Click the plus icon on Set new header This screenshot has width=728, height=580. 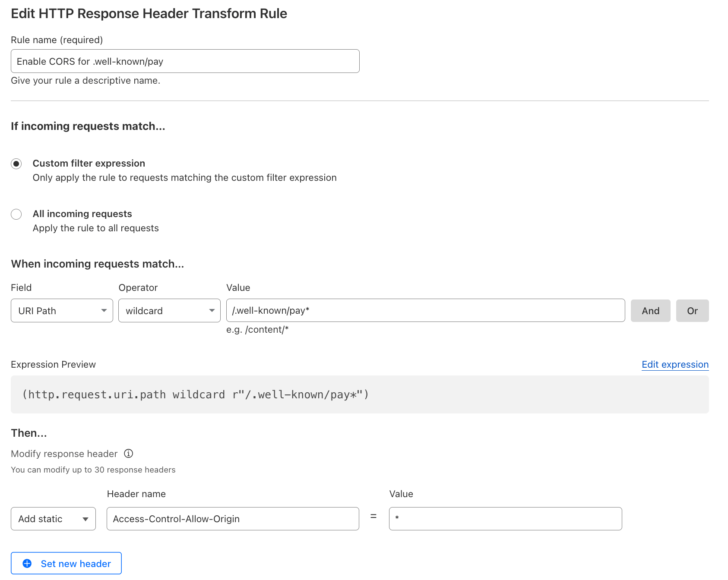click(x=27, y=563)
